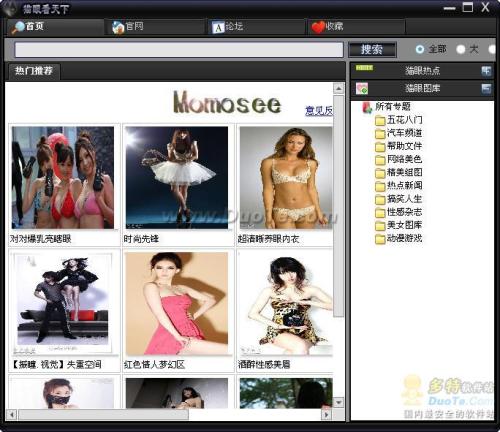Open the 官网 tab
This screenshot has height=432, width=500.
(155, 27)
